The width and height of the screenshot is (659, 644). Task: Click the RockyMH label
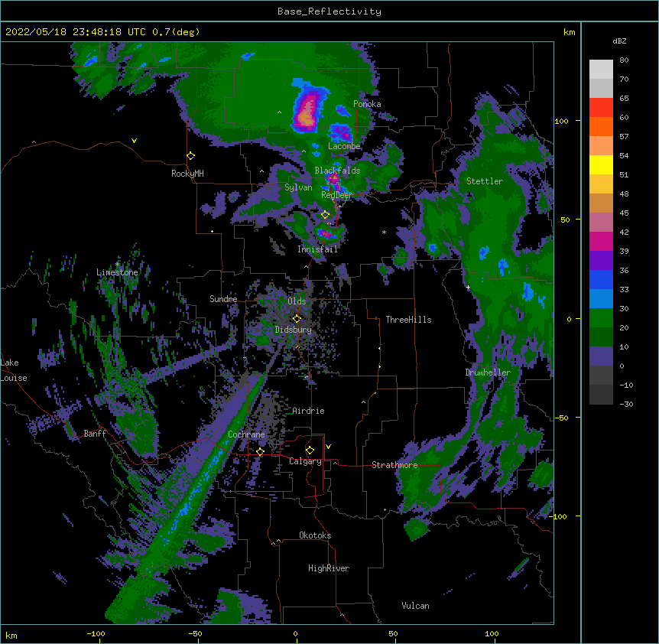(187, 174)
